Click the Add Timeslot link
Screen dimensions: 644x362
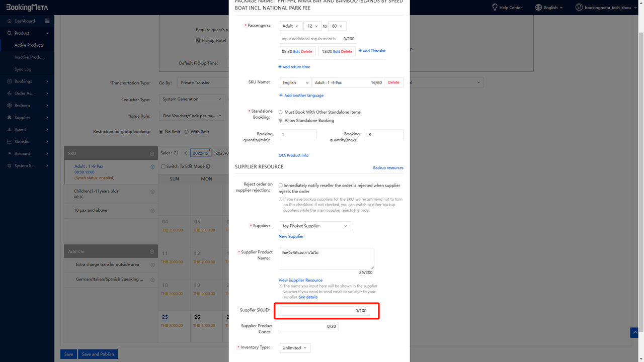tap(372, 51)
